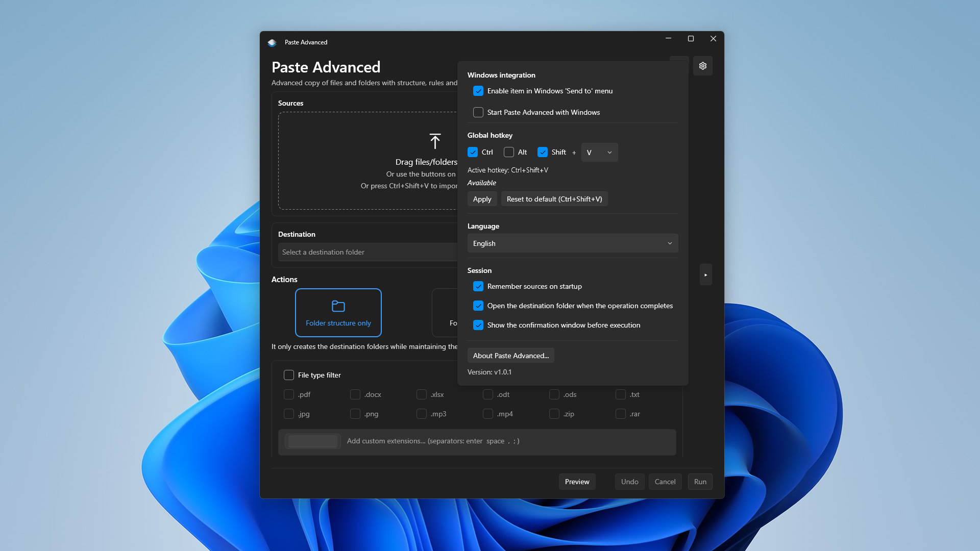The height and width of the screenshot is (551, 980).
Task: Check the .txt extension box
Action: pyautogui.click(x=621, y=394)
